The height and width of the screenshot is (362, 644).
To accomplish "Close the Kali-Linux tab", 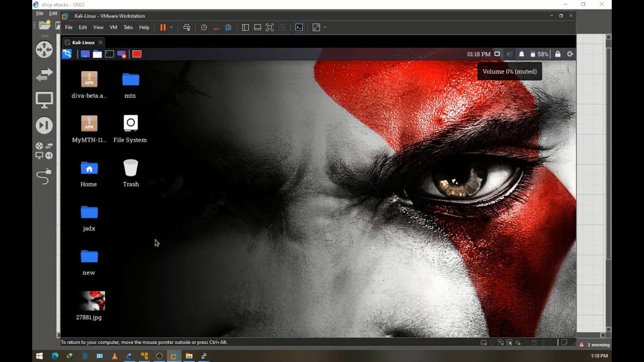I will [x=100, y=42].
